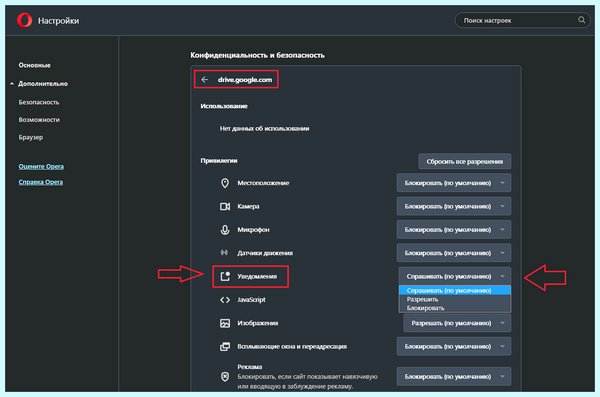
Task: Open the Изображения permission dropdown
Action: click(457, 323)
